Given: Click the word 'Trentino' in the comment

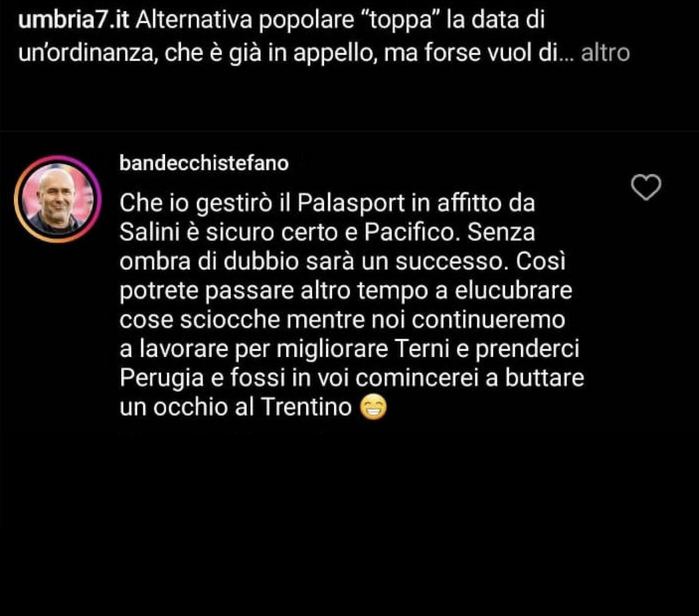Looking at the screenshot, I should 306,407.
